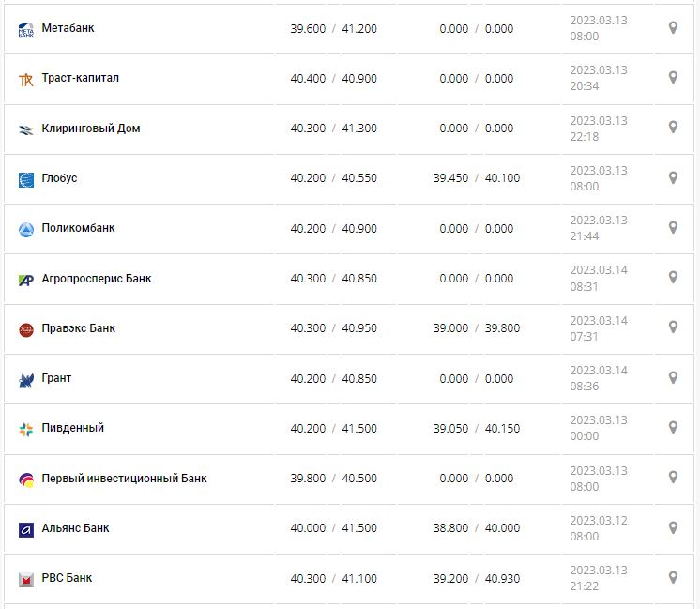Image resolution: width=700 pixels, height=609 pixels.
Task: Click the Альянс Банк logo icon
Action: (x=26, y=529)
